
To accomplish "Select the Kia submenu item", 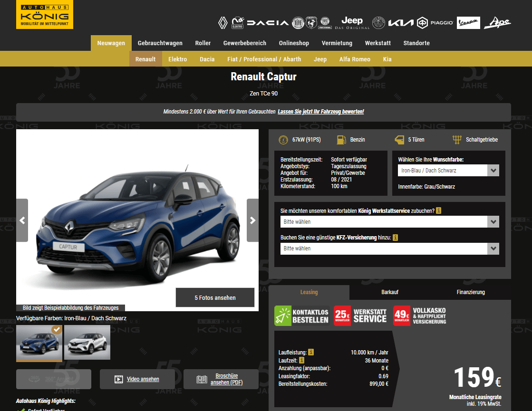I will [x=387, y=59].
